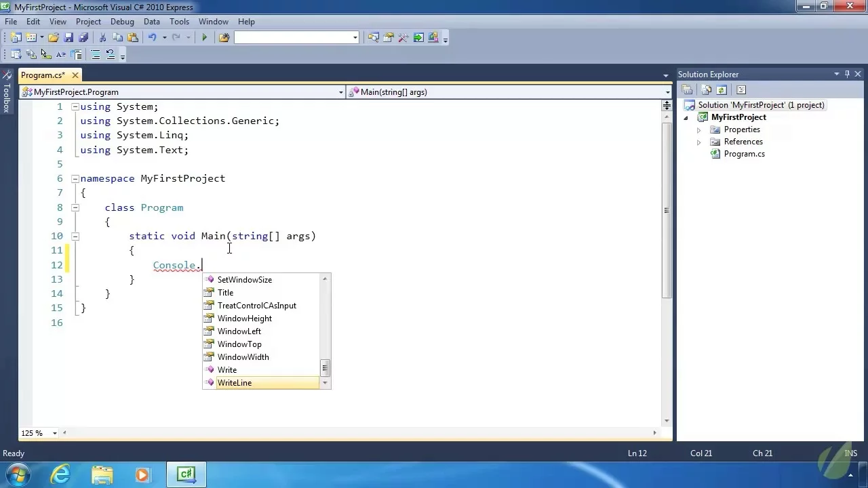Click the Windows Start button
This screenshot has width=868, height=488.
(18, 474)
